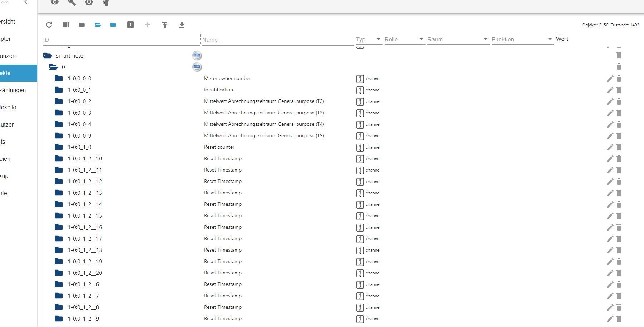Open the sidebar item ending in 'utzer'

pos(19,124)
